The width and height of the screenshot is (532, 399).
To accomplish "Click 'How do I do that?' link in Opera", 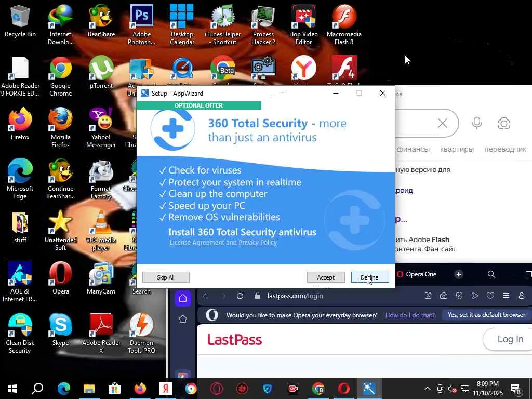I will (x=410, y=315).
